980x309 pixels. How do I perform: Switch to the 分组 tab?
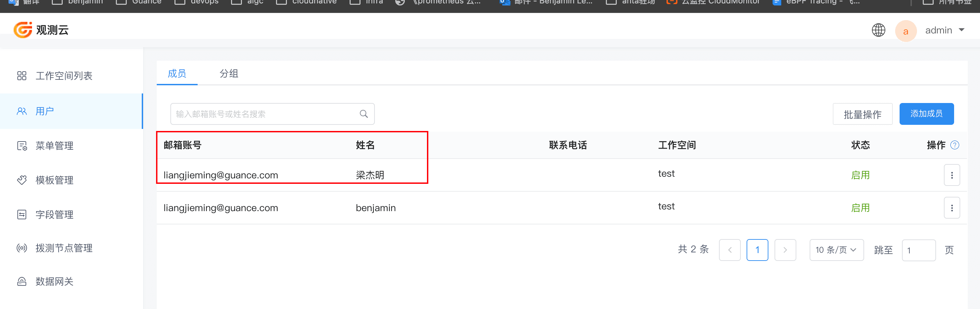[x=229, y=74]
